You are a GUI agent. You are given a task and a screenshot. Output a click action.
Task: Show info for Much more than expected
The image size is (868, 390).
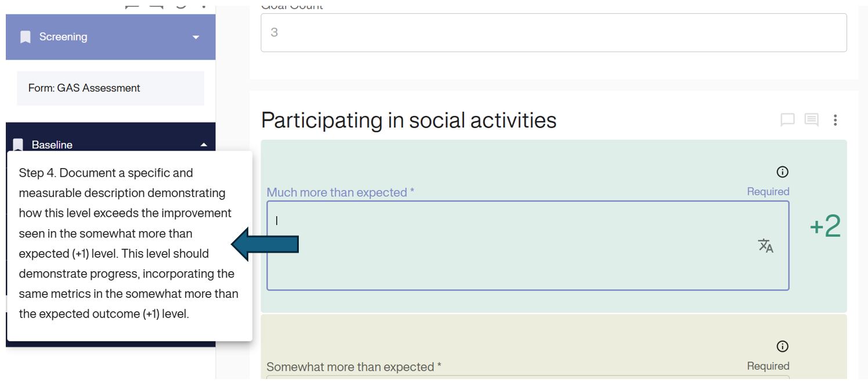782,172
